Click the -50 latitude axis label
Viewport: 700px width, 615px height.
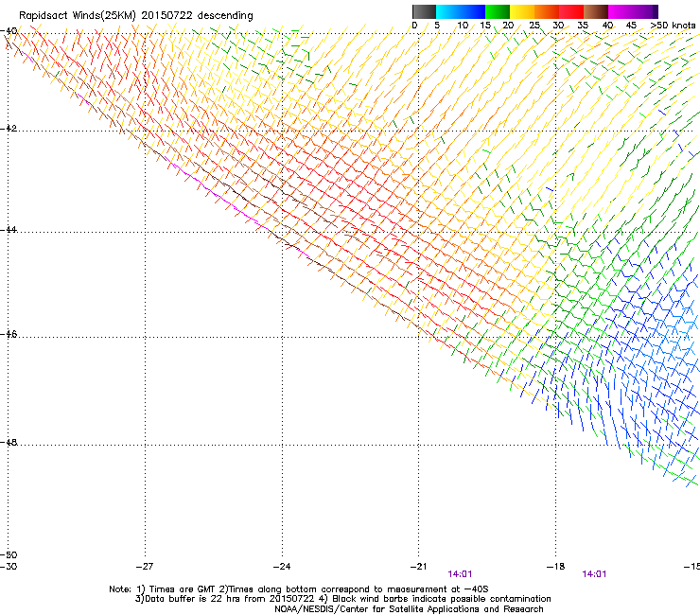(9, 555)
